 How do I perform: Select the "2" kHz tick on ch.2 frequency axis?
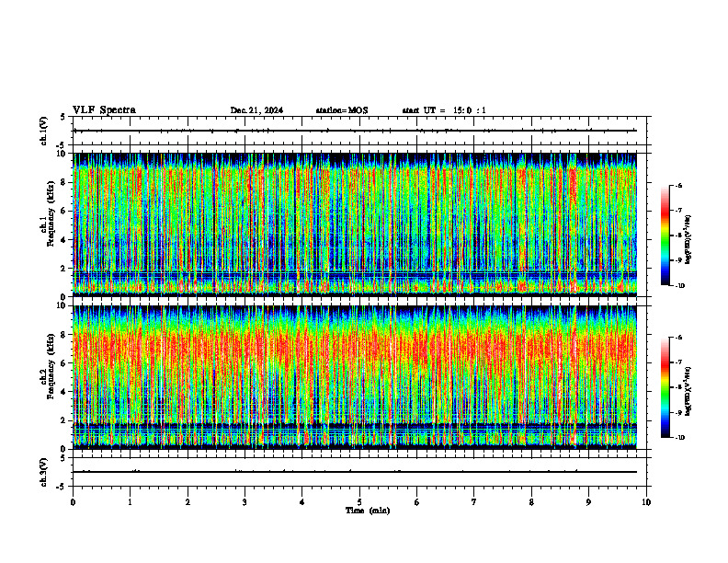click(x=64, y=420)
